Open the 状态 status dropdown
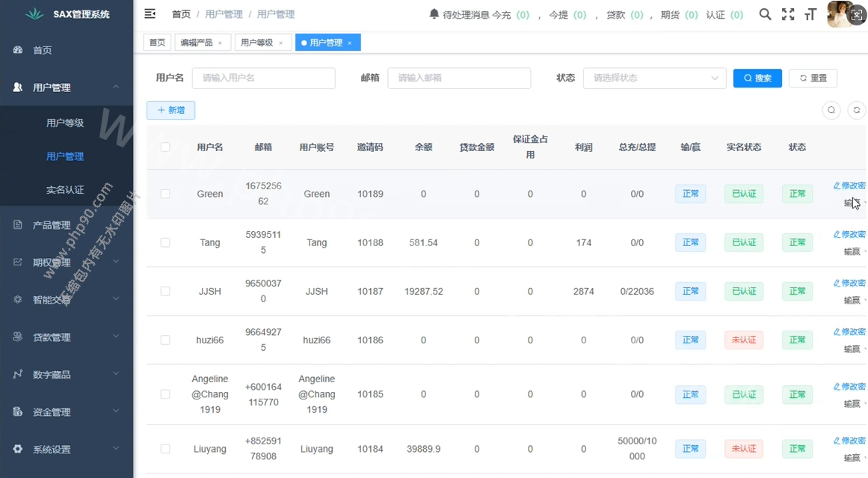Image resolution: width=868 pixels, height=478 pixels. (x=654, y=78)
